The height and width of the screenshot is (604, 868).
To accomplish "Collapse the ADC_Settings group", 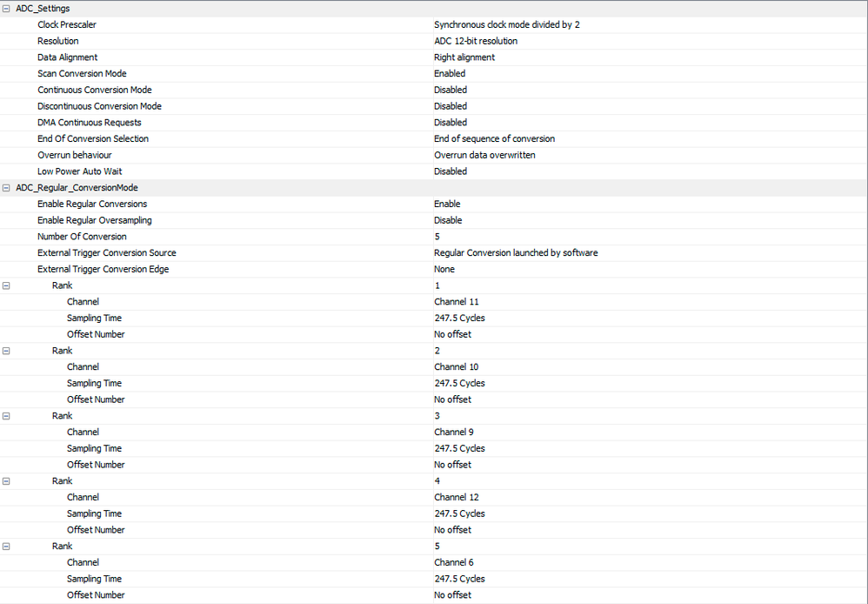I will [6, 9].
